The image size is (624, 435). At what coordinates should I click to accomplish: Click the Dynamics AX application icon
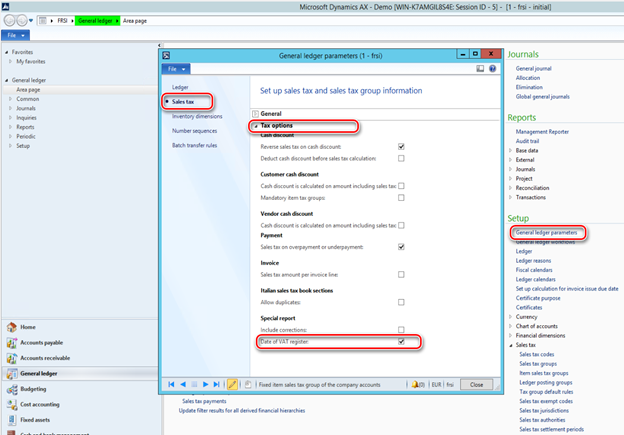(6, 6)
